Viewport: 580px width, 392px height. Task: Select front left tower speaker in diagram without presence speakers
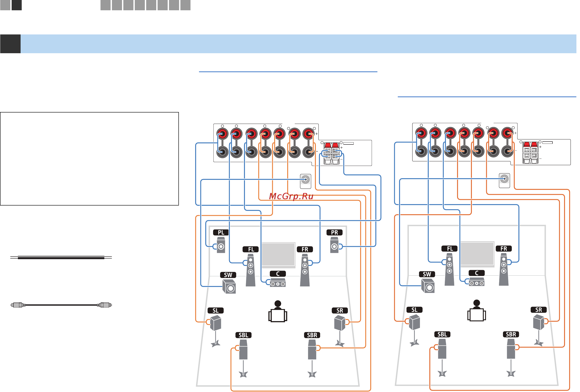pyautogui.click(x=449, y=269)
